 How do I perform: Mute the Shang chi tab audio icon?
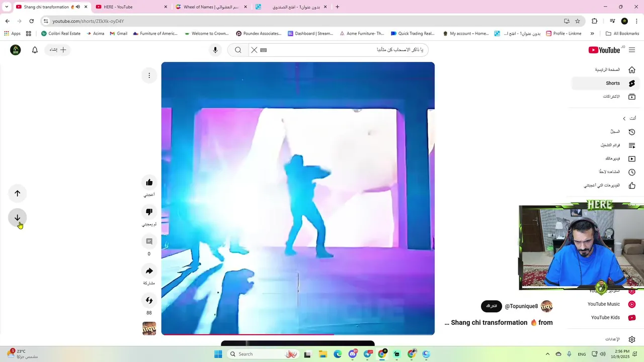point(77,7)
